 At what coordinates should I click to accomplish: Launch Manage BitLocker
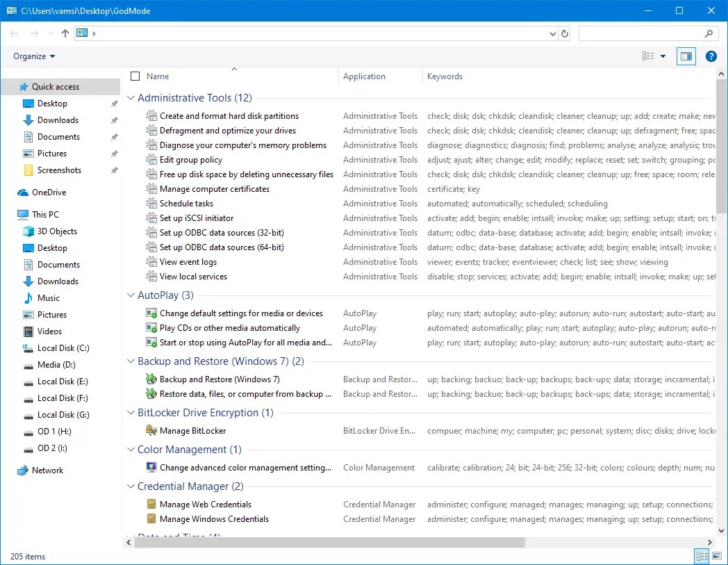193,429
